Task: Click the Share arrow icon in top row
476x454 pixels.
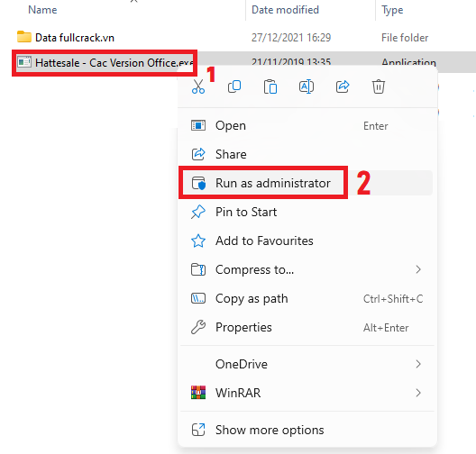Action: tap(343, 86)
